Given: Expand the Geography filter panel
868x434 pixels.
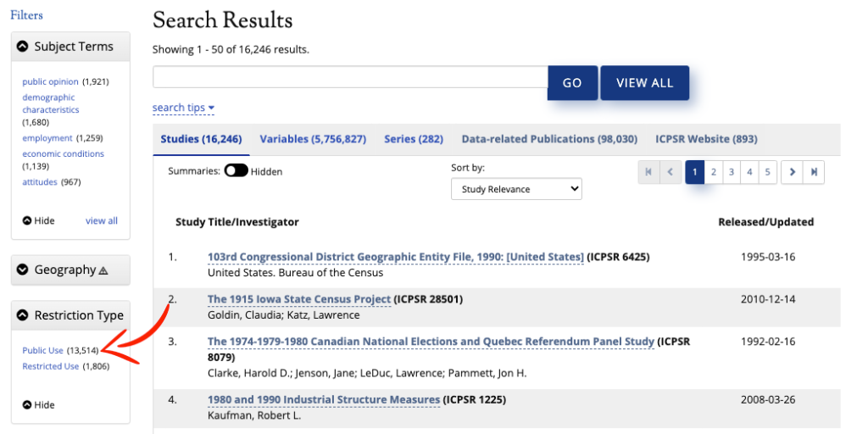Looking at the screenshot, I should (x=23, y=270).
